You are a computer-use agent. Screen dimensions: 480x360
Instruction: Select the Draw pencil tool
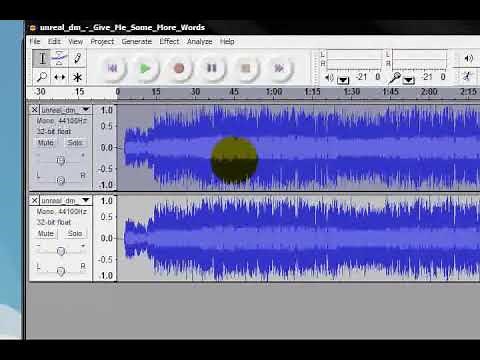[x=77, y=58]
